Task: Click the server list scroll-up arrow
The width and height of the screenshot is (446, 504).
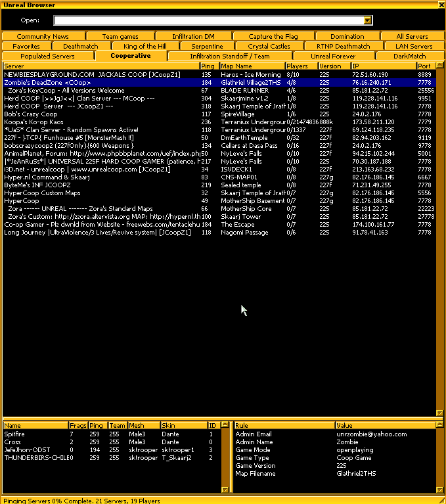Action: pyautogui.click(x=440, y=66)
